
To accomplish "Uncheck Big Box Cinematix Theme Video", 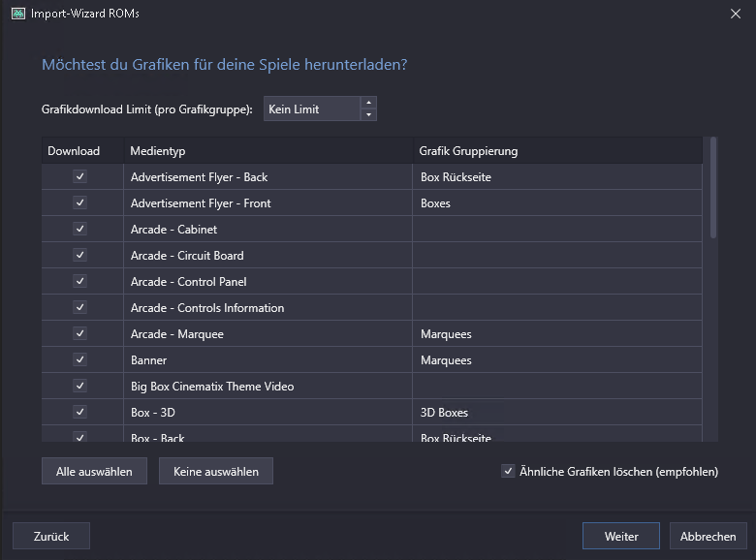I will click(x=80, y=387).
